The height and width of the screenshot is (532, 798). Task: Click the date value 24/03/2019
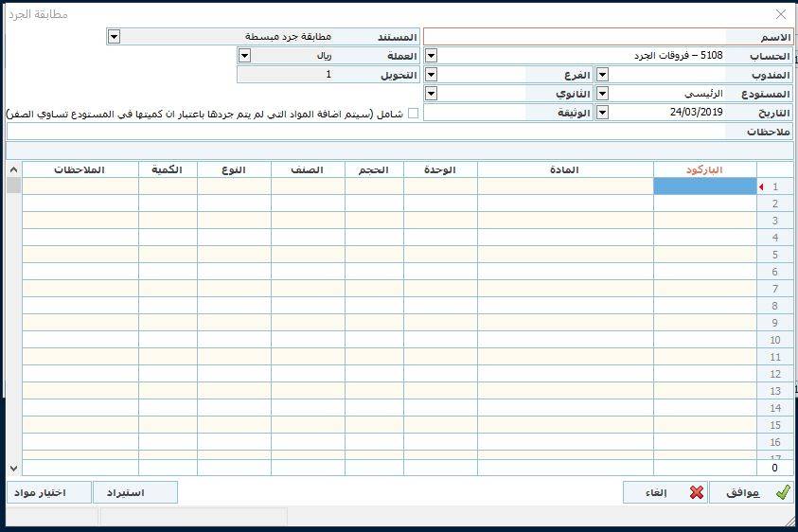click(696, 112)
